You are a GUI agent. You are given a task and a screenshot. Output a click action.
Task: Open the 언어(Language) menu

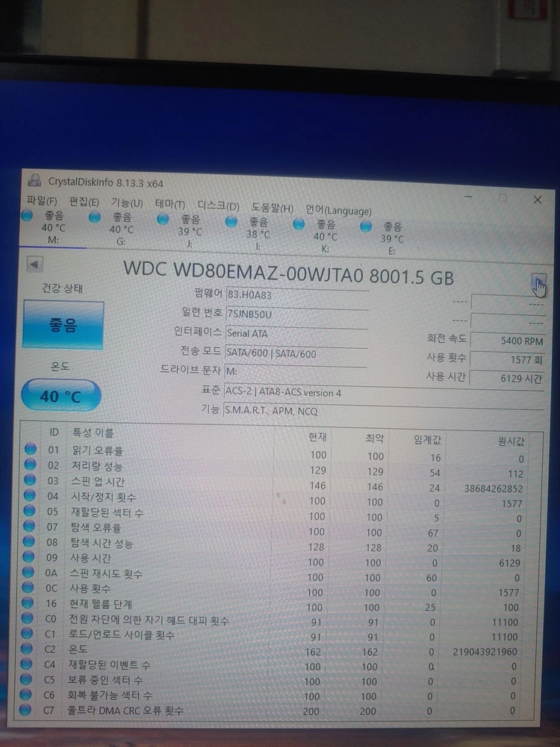coord(338,210)
